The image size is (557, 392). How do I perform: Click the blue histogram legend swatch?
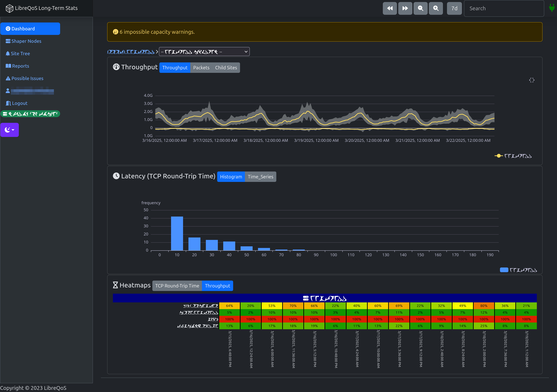(x=504, y=270)
